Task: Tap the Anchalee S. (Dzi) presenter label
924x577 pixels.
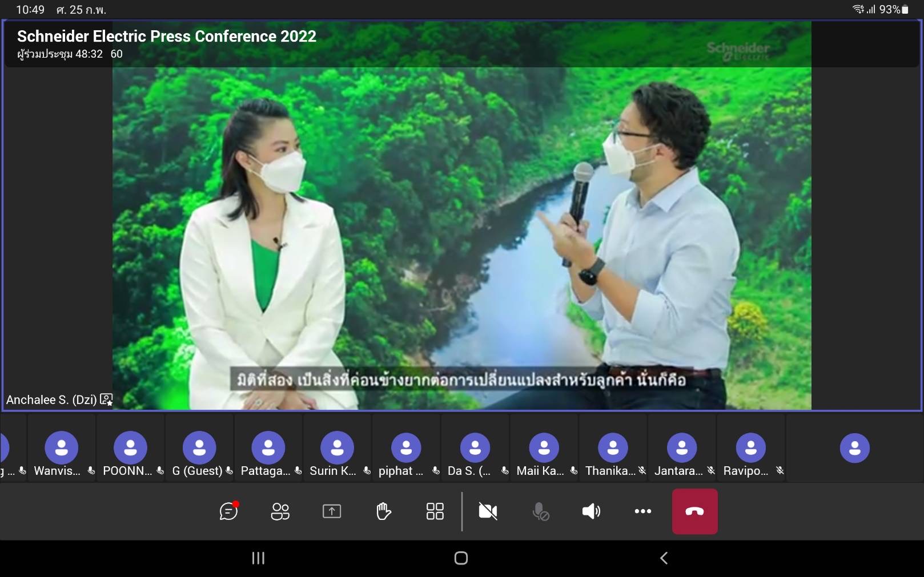Action: [51, 400]
